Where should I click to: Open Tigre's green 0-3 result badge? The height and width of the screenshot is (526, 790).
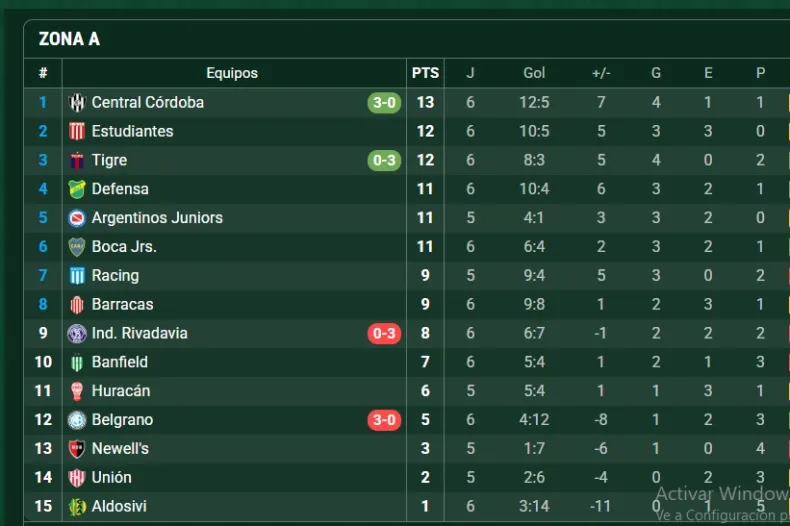tap(384, 160)
